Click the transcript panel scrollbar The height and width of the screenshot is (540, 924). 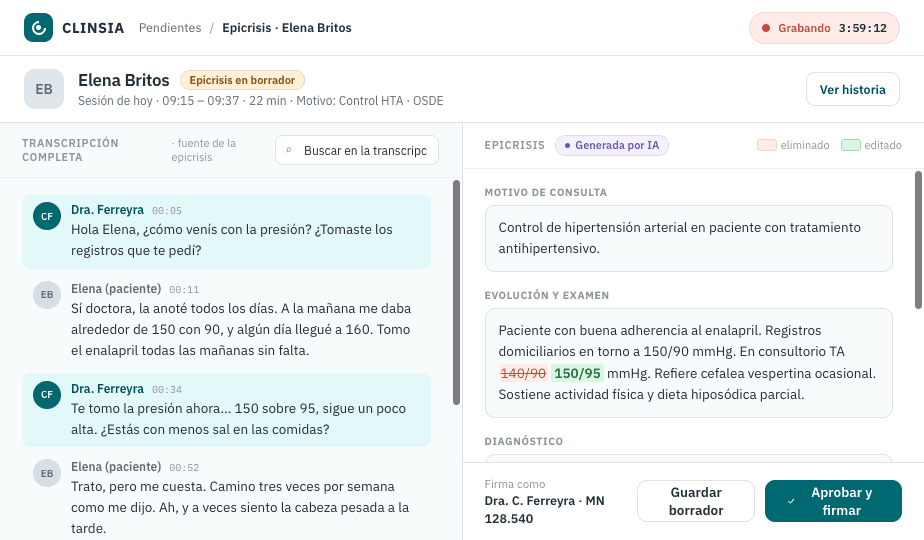click(456, 292)
